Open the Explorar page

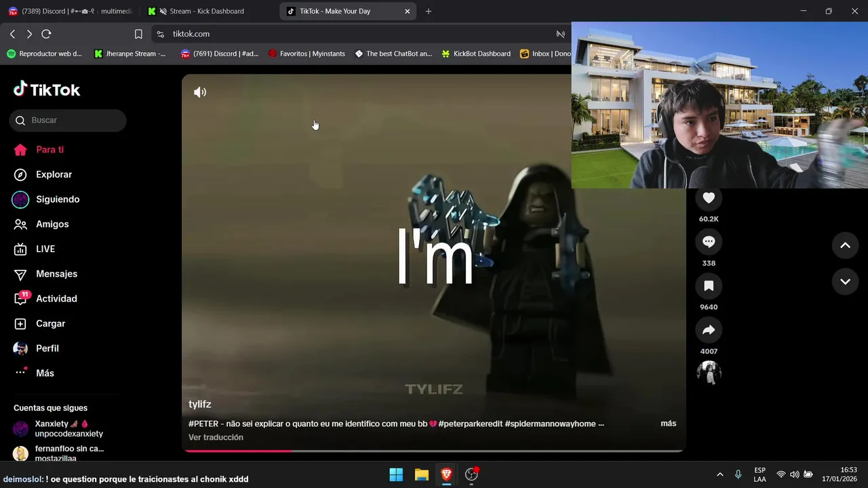point(43,174)
